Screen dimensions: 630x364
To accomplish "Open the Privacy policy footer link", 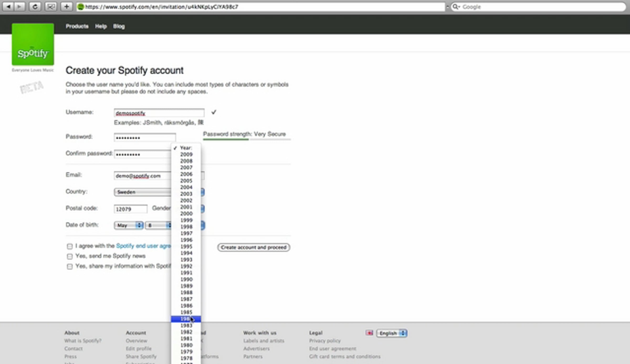I will point(325,341).
